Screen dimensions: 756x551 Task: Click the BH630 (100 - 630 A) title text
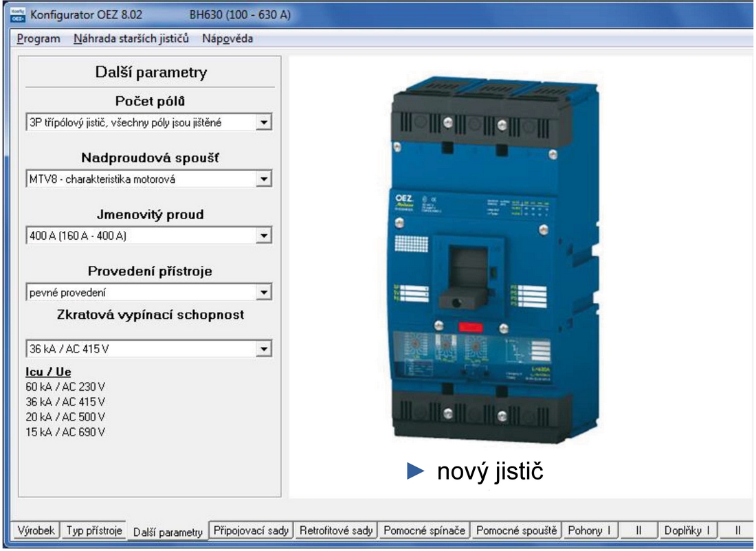pos(240,15)
